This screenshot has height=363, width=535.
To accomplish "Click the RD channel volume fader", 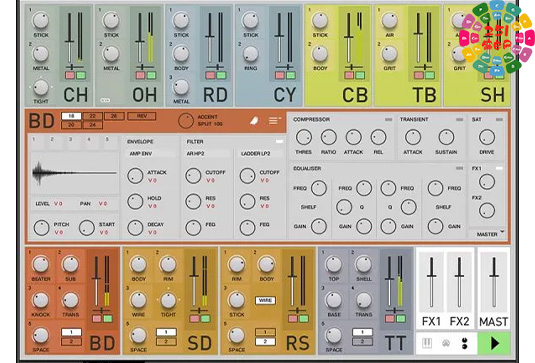I will point(209,38).
